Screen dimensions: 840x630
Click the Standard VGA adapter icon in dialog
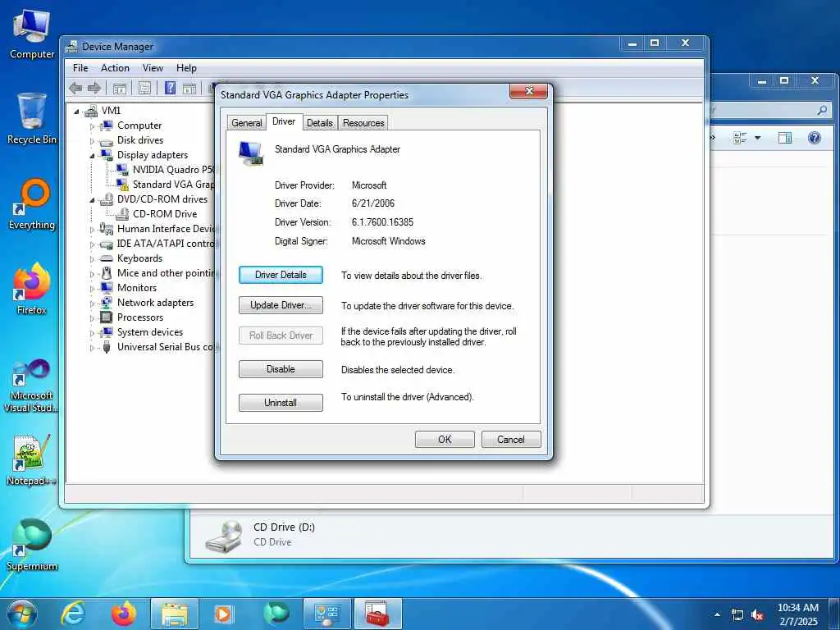click(251, 153)
